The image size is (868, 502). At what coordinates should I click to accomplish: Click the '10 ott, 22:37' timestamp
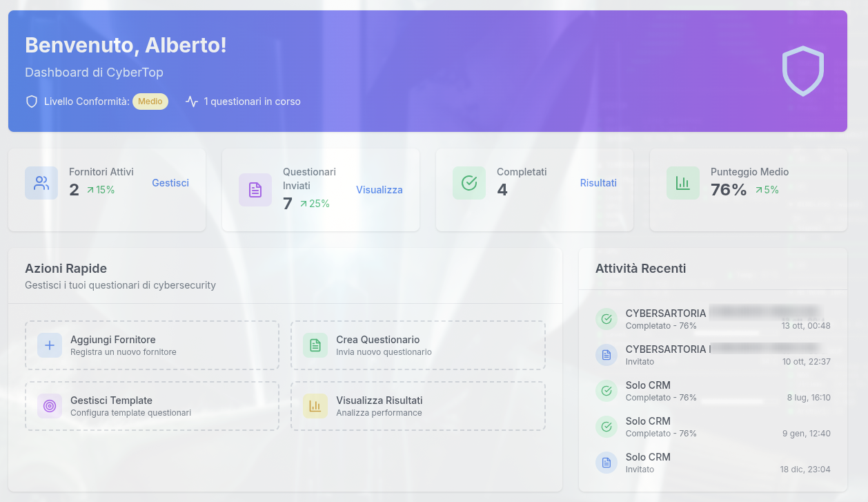(x=807, y=362)
